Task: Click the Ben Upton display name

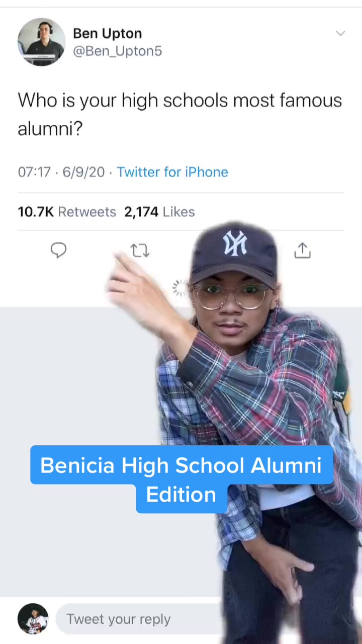Action: 107,34
